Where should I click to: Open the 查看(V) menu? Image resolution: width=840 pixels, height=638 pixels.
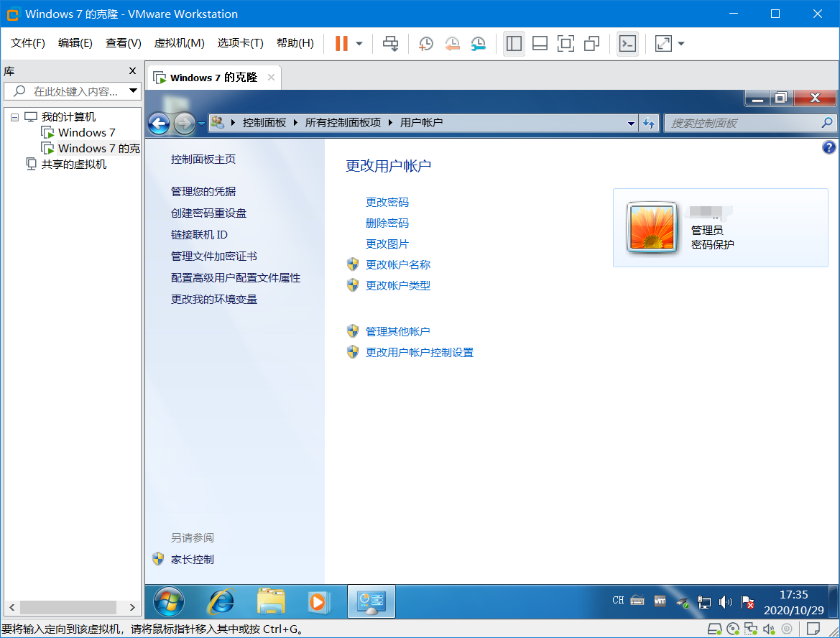coord(123,43)
